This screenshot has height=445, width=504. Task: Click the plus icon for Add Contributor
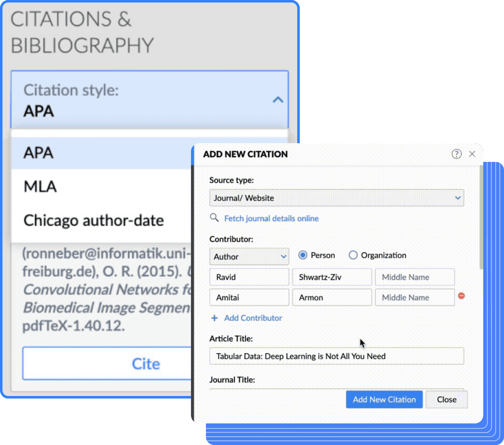point(215,318)
